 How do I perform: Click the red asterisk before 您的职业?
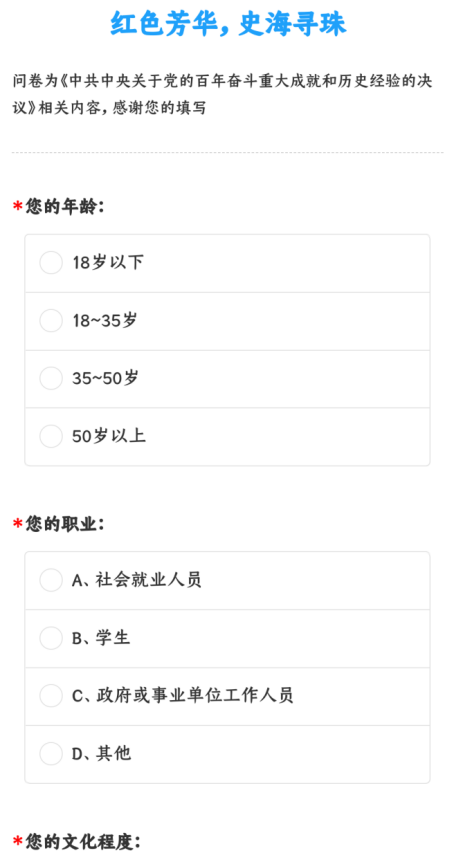tap(18, 524)
